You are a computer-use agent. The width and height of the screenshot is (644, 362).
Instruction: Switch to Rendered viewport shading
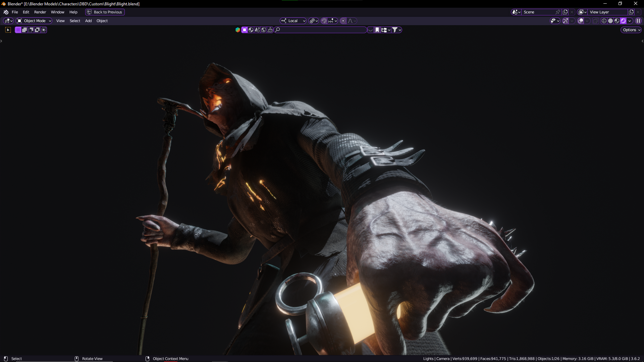(x=623, y=21)
